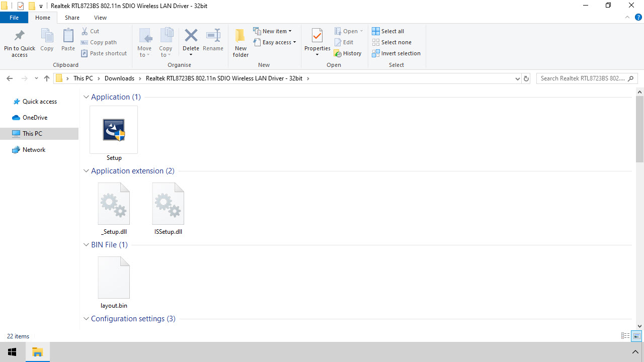Switch to the View tab
Image resolution: width=644 pixels, height=362 pixels.
pyautogui.click(x=100, y=18)
